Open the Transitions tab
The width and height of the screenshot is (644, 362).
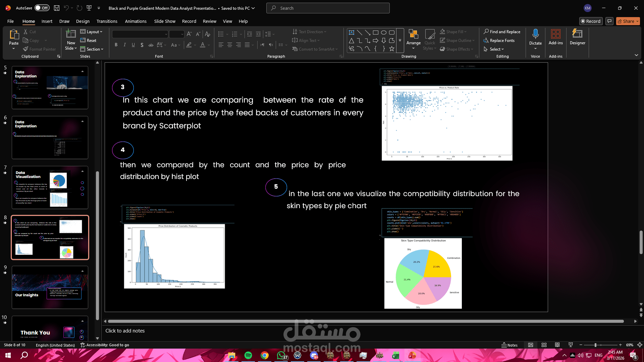tap(107, 21)
